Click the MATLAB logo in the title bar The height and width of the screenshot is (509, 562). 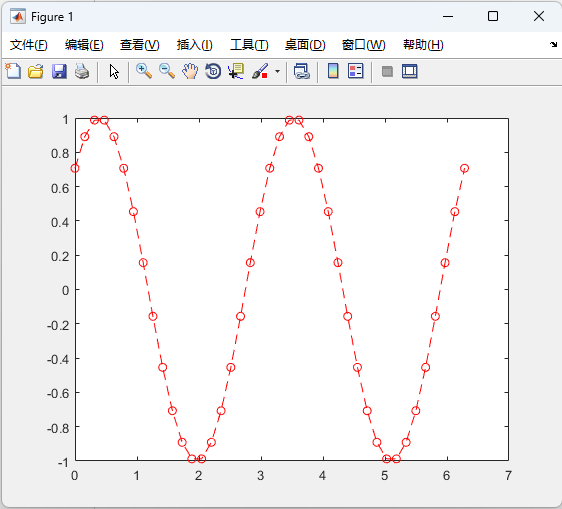(18, 16)
